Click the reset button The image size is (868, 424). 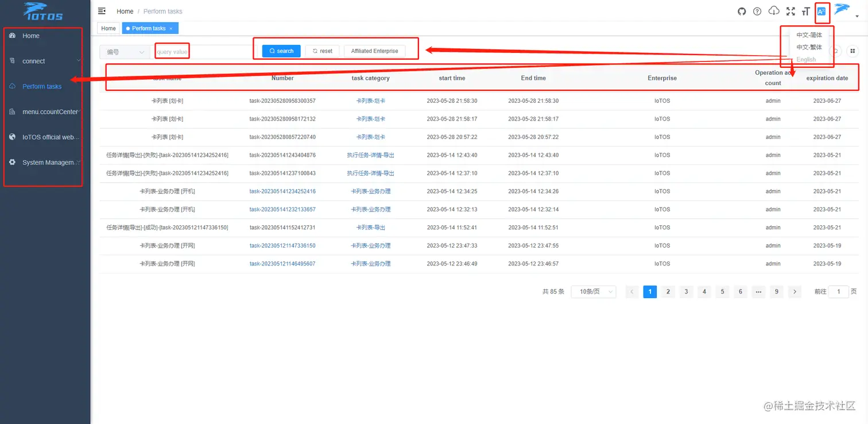click(323, 51)
